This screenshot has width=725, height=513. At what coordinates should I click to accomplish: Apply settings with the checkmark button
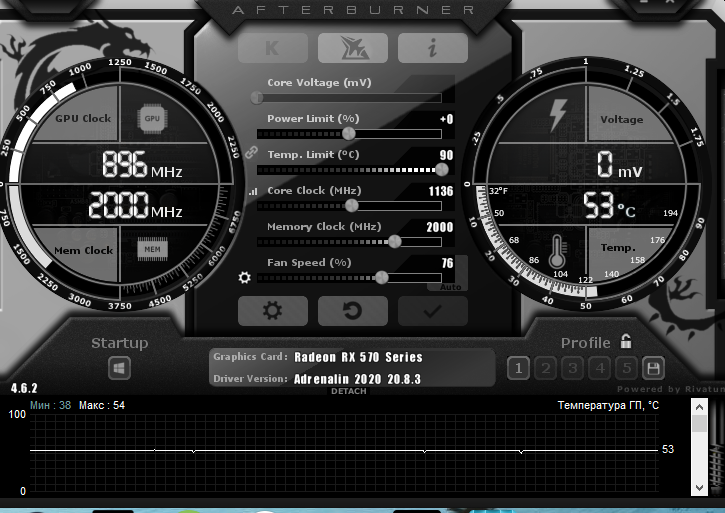[x=433, y=311]
